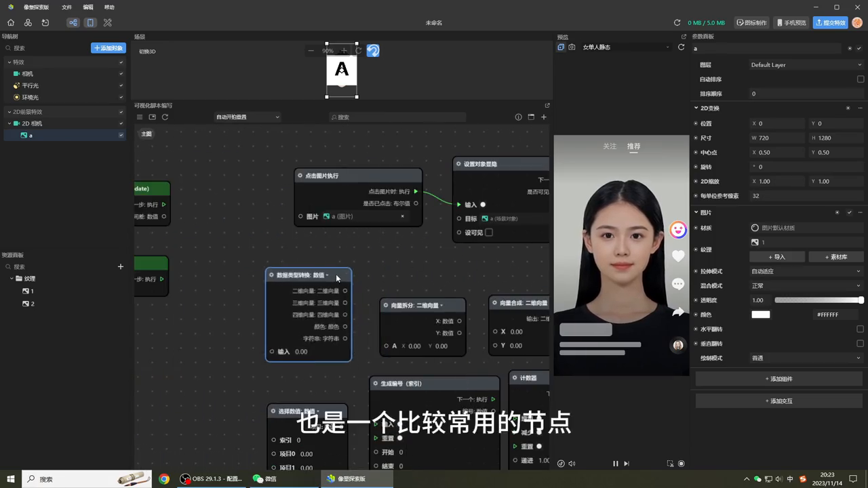868x488 pixels.
Task: Collapse the 2D变换 section
Action: click(696, 108)
